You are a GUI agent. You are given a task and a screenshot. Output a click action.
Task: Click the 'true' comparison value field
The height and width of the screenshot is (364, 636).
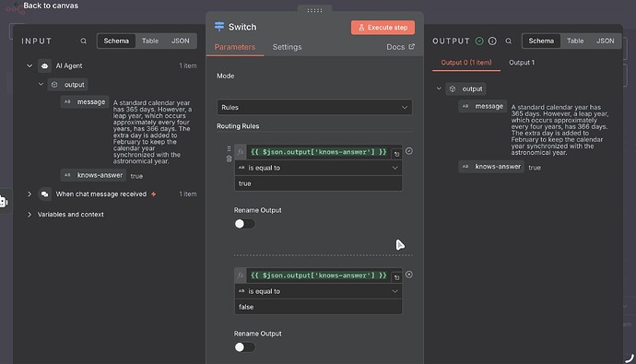point(318,183)
